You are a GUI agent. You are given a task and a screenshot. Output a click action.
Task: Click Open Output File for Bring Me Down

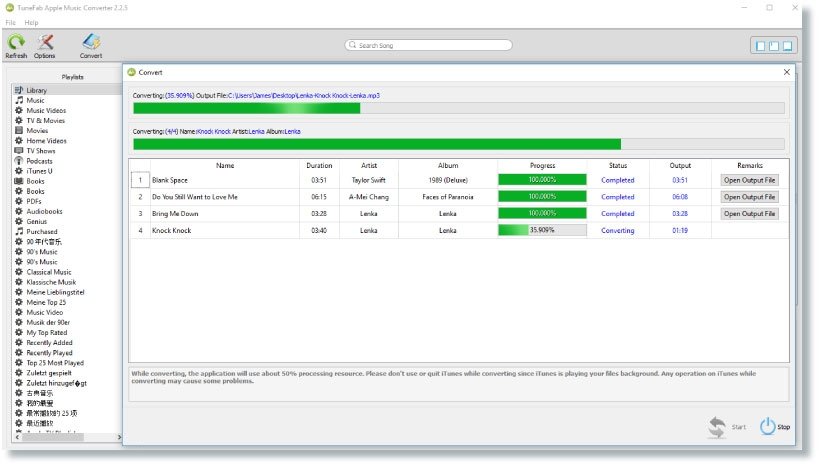pyautogui.click(x=750, y=214)
